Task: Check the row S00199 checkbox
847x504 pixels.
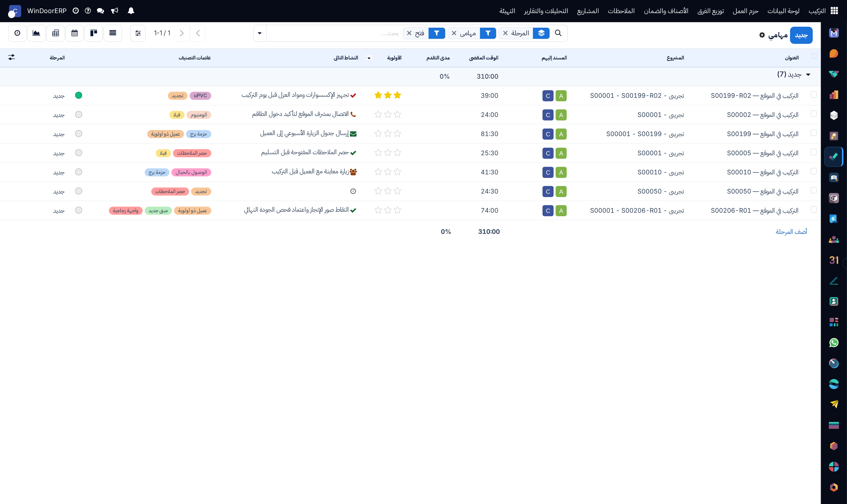Action: click(x=814, y=133)
